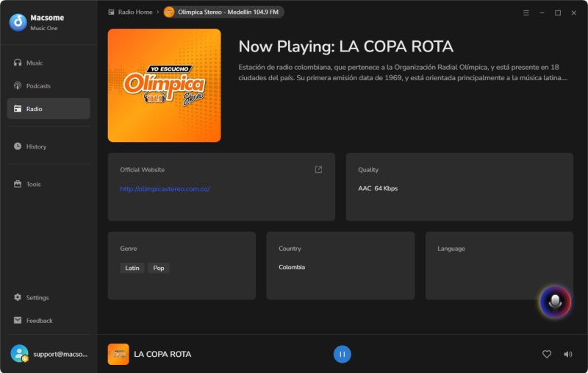Select the Radio sidebar item
The image size is (588, 373).
point(49,108)
